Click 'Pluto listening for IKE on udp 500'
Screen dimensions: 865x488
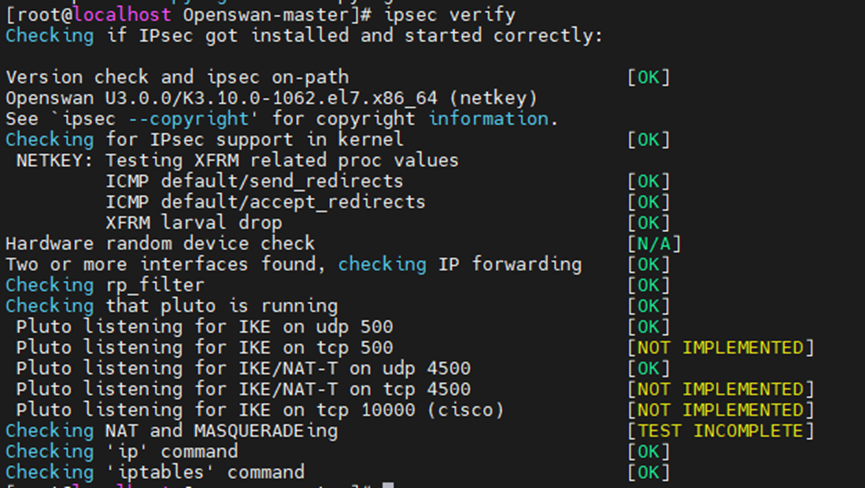coord(205,327)
